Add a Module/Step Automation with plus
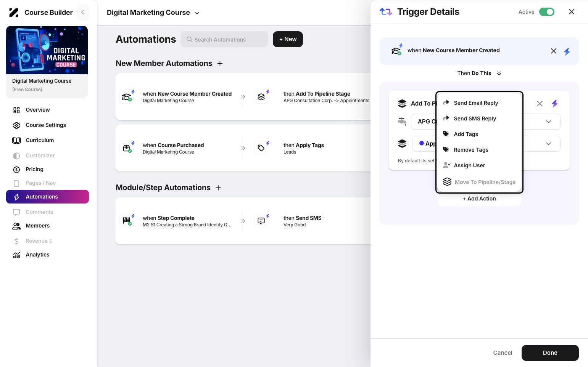Viewport: 588px width, 367px height. pyautogui.click(x=218, y=188)
